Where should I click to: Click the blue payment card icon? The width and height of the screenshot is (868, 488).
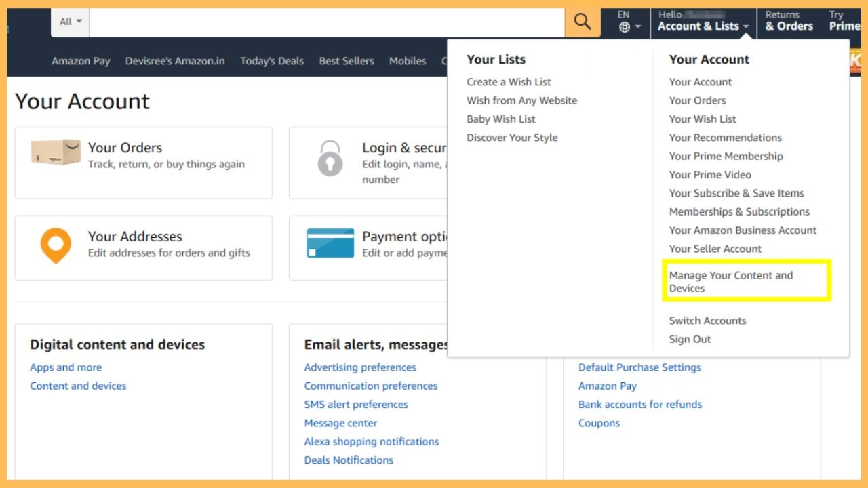(330, 243)
